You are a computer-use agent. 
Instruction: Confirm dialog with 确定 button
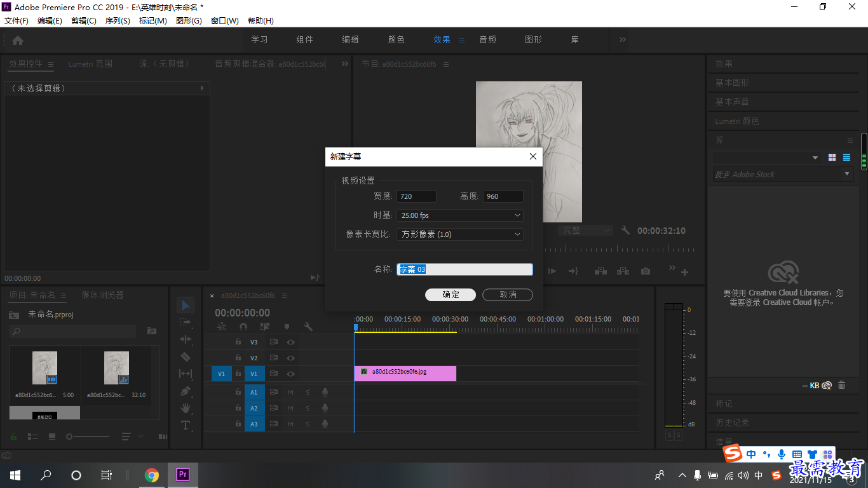point(451,295)
